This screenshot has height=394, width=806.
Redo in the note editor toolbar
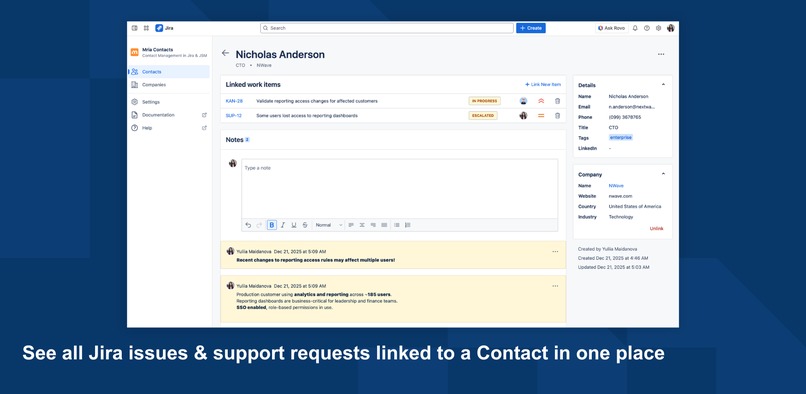pos(259,225)
